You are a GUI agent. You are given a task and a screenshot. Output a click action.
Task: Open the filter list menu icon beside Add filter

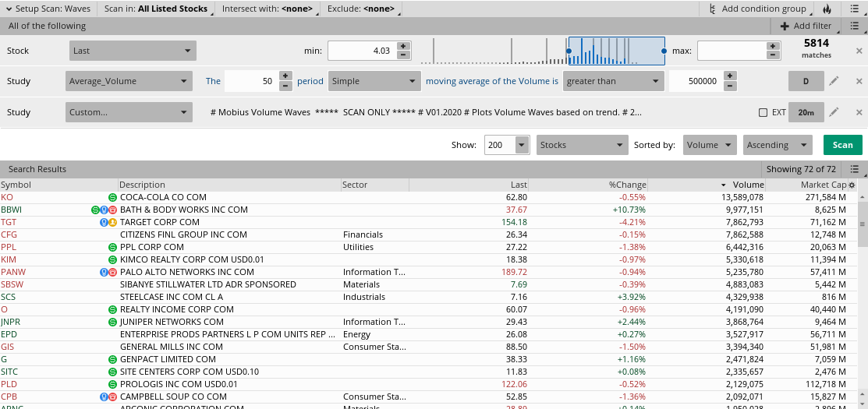point(856,26)
